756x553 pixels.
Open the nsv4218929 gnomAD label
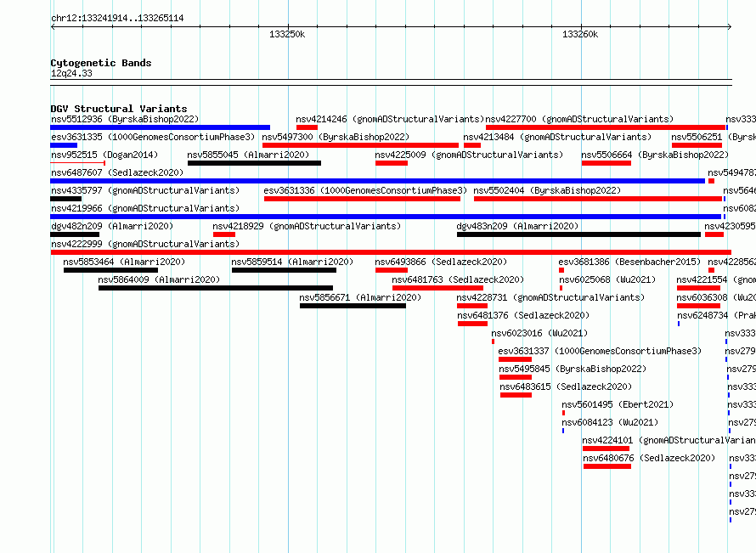click(x=307, y=226)
